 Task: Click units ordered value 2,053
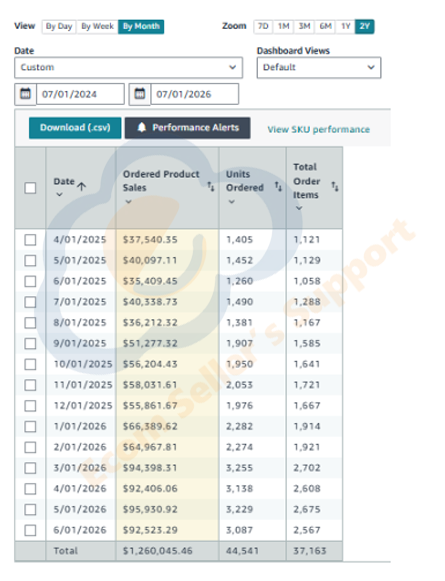[239, 385]
